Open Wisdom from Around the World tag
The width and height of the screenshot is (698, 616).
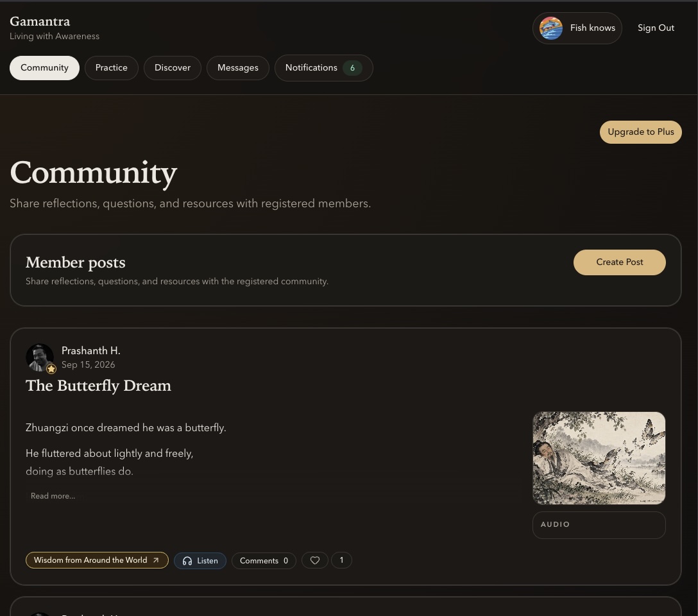(x=97, y=560)
